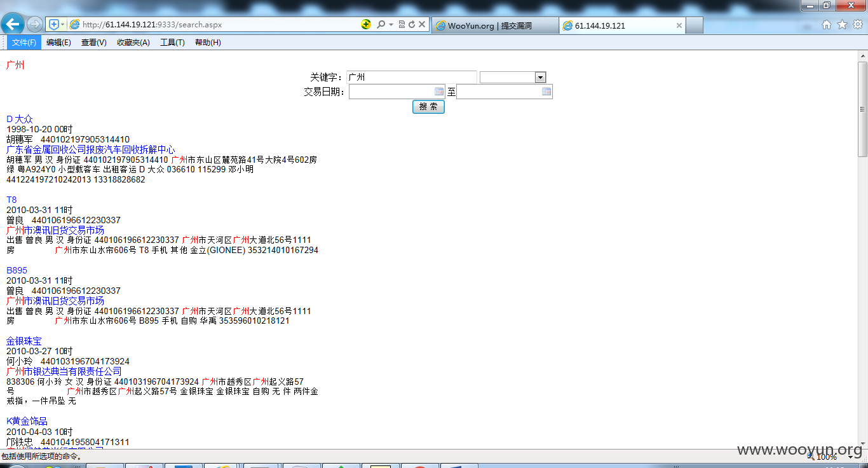
Task: Refresh the page with the reload icon
Action: pyautogui.click(x=412, y=25)
